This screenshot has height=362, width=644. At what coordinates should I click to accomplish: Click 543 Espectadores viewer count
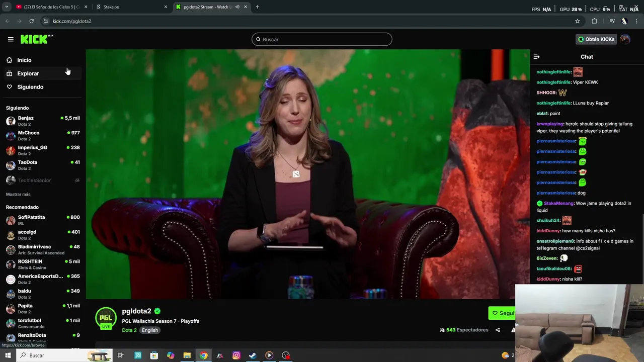point(464,330)
